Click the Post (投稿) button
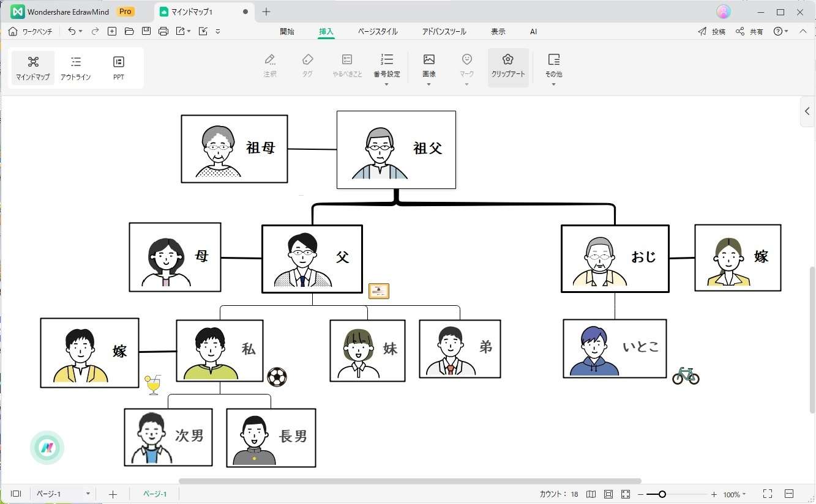 point(711,31)
